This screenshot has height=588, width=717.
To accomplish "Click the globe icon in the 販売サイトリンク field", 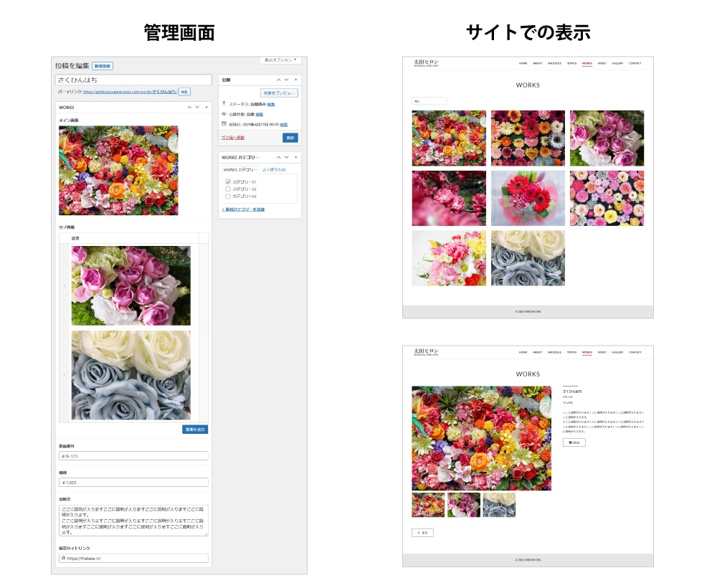I will pyautogui.click(x=63, y=558).
